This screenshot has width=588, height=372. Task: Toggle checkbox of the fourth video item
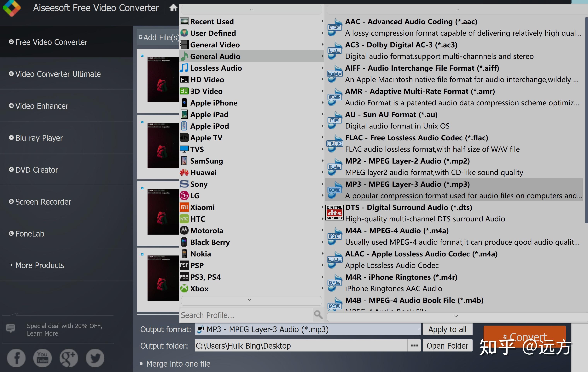tap(142, 255)
